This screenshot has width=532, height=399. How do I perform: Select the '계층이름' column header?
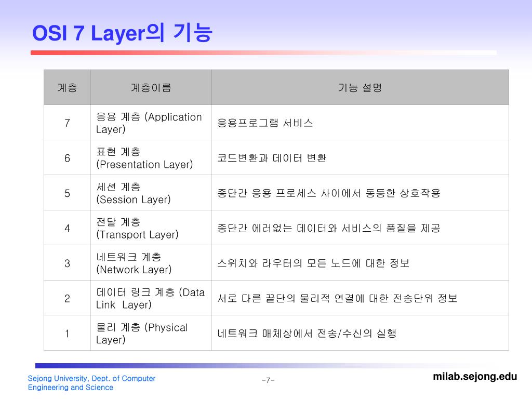[x=151, y=87]
